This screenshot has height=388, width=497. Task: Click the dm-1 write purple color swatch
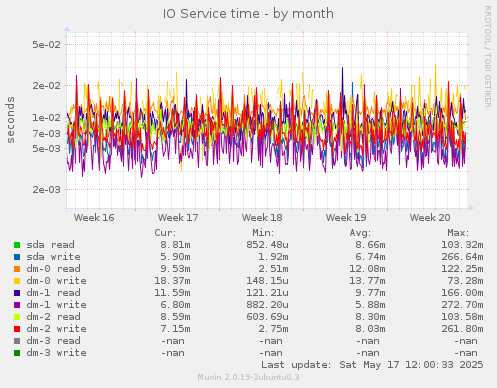coord(17,305)
